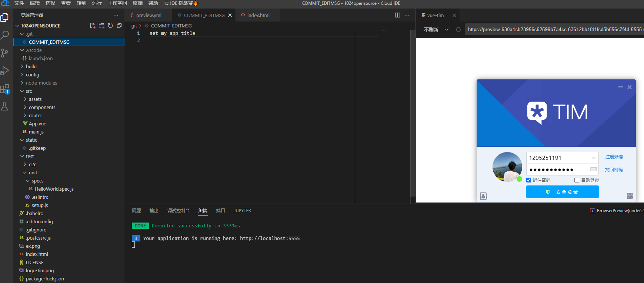Close the TIM login window
Viewport: 644px width, 283px height.
(630, 87)
